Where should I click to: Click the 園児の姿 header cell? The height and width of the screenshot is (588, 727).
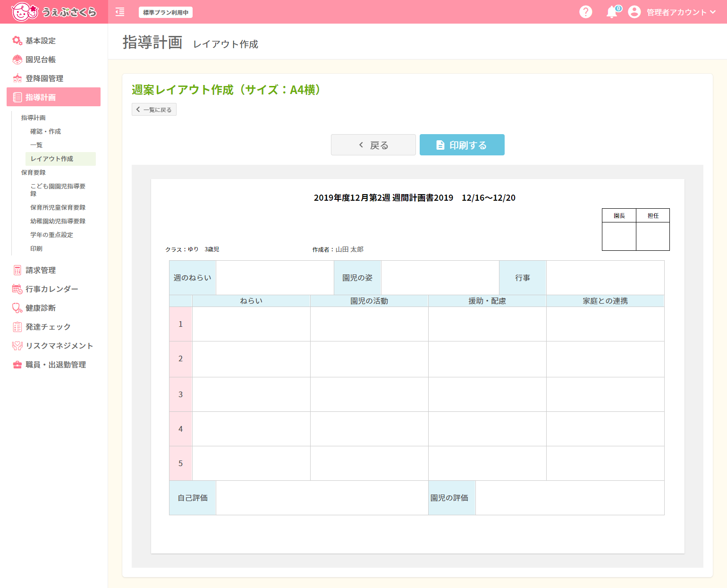click(x=357, y=278)
